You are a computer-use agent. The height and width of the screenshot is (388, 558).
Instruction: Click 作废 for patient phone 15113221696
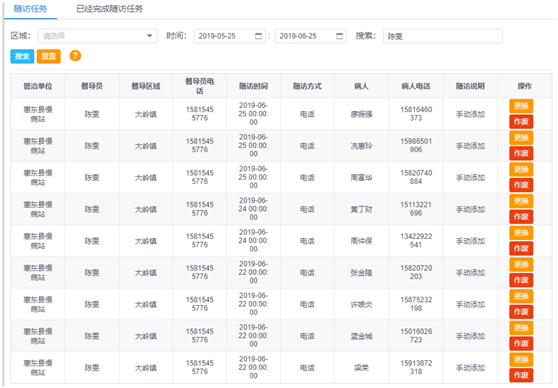click(x=521, y=216)
